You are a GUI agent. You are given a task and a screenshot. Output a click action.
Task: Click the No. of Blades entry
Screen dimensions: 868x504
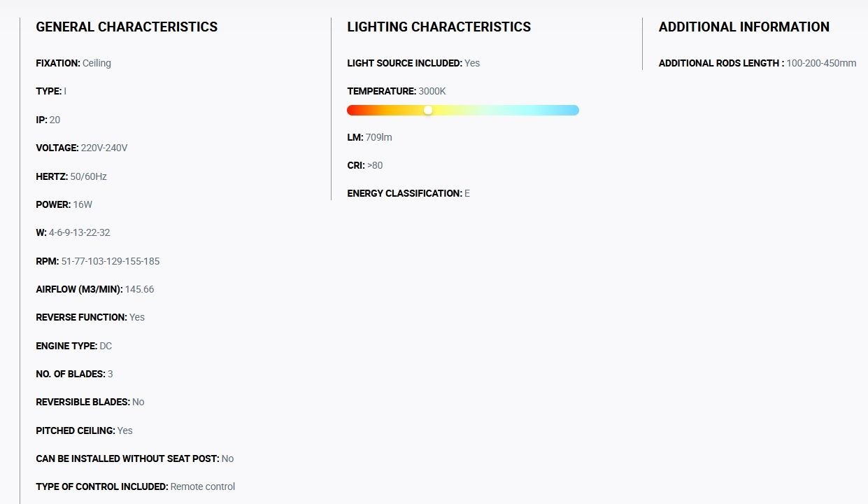coord(74,374)
